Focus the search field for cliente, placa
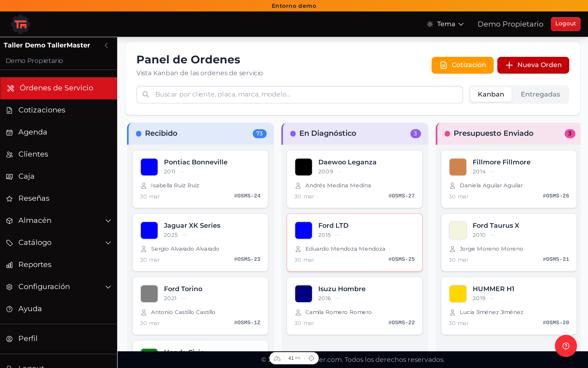 coord(299,94)
